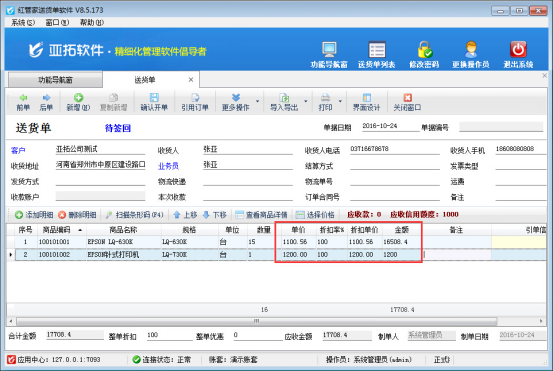
Task: Click the 更换操作员 user icon
Action: 471,50
